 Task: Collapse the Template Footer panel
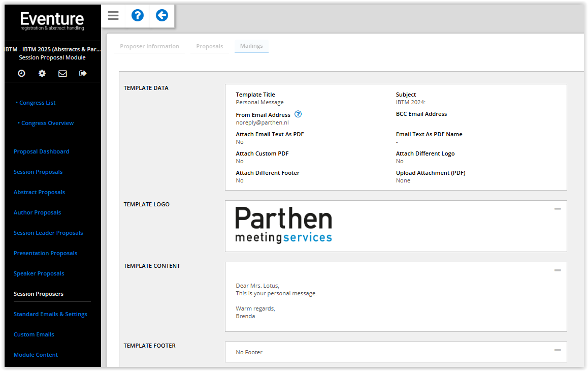point(558,350)
